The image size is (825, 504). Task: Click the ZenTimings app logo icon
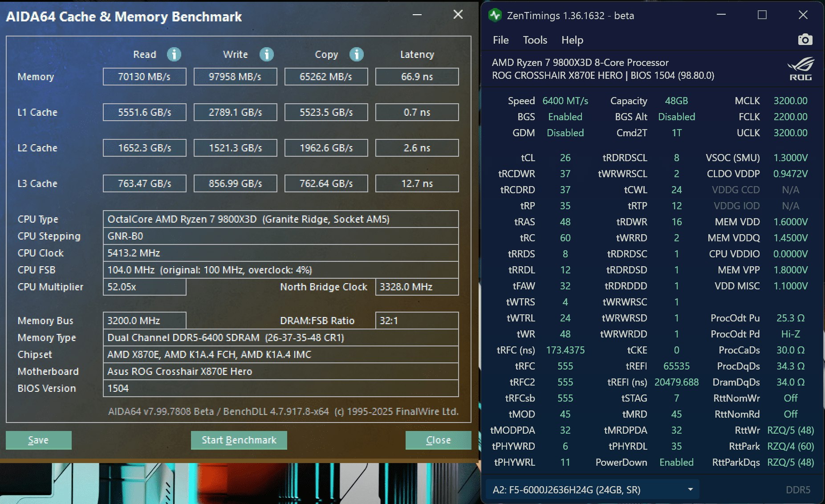[495, 16]
